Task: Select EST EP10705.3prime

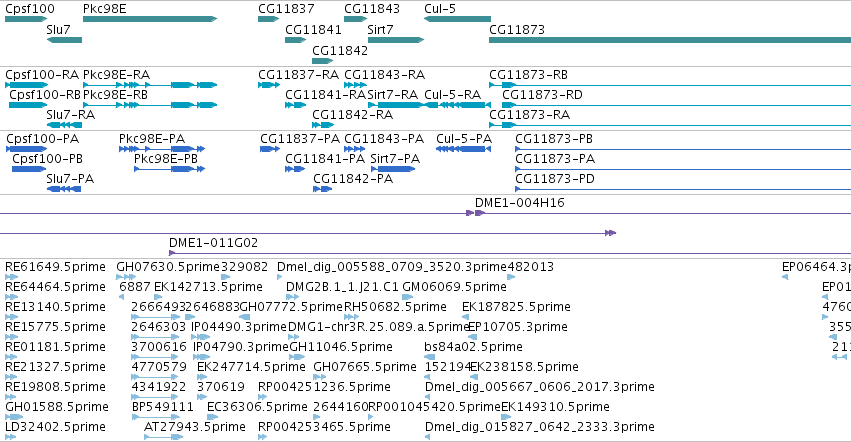Action: [x=472, y=337]
